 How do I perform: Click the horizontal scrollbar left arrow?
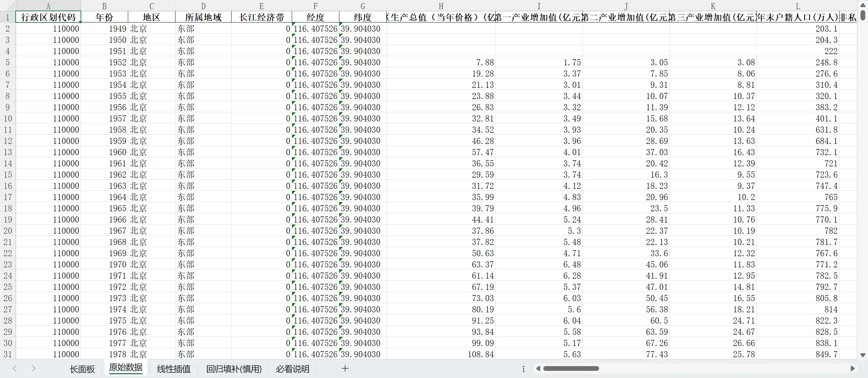[538, 368]
